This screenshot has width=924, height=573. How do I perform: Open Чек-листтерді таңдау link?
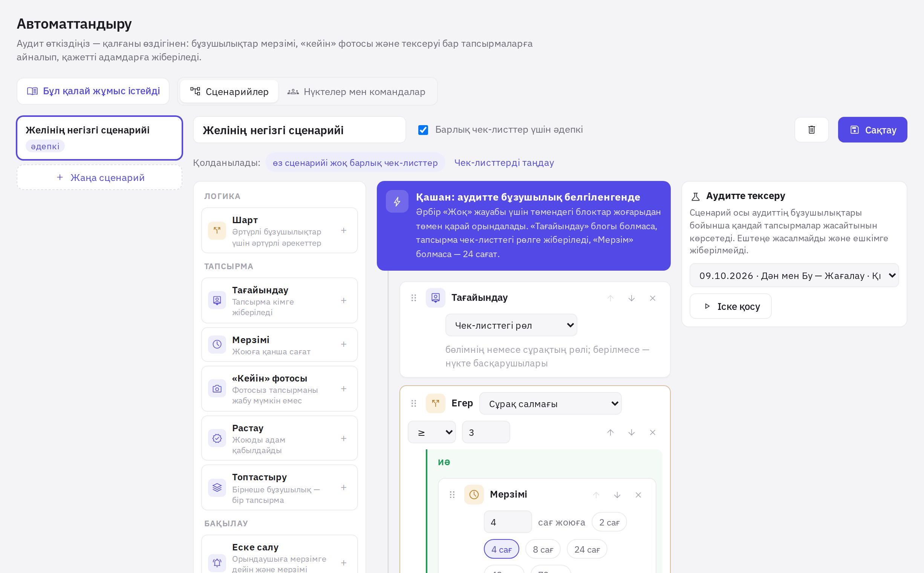[503, 162]
